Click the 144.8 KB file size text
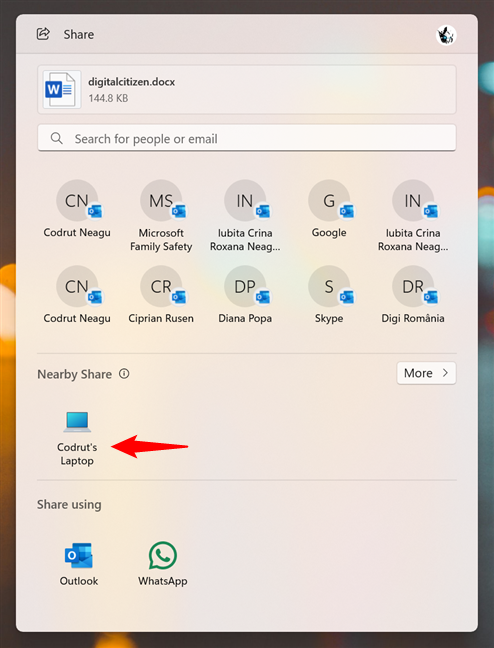The width and height of the screenshot is (494, 648). point(108,98)
